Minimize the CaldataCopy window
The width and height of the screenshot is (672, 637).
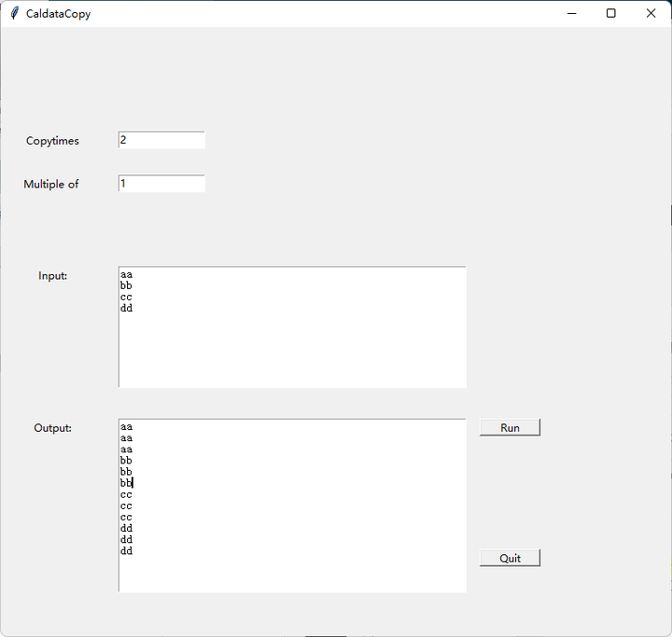pyautogui.click(x=572, y=13)
